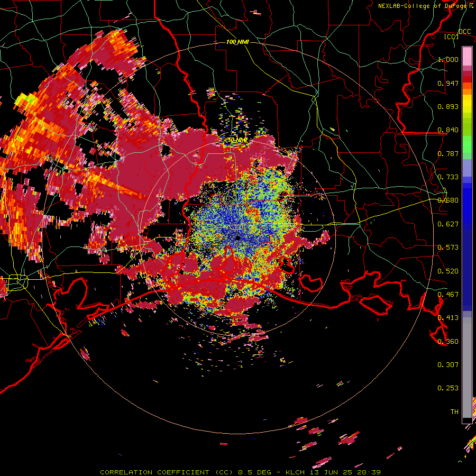This screenshot has width=476, height=476.
Task: Click the NEXLAB-College of DuPage credit text
Action: point(426,6)
